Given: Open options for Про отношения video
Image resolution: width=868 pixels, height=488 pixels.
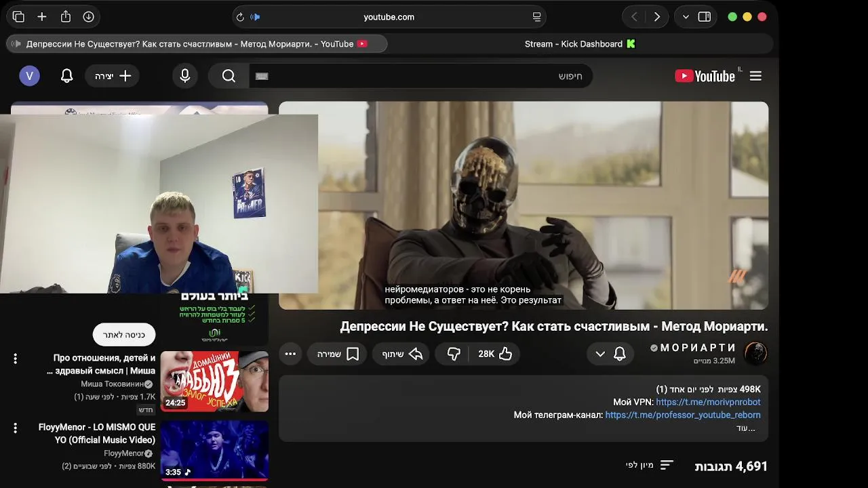Looking at the screenshot, I should [15, 359].
